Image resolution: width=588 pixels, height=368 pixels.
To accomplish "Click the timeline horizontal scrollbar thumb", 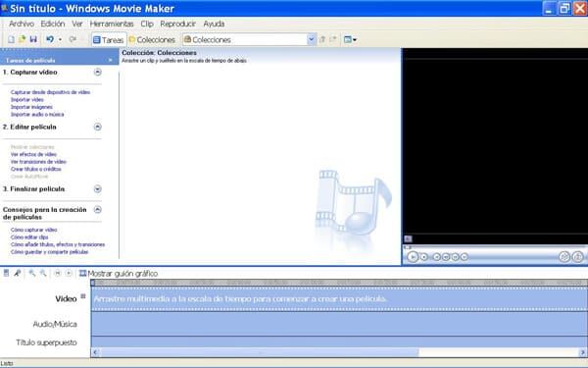I will (259, 352).
